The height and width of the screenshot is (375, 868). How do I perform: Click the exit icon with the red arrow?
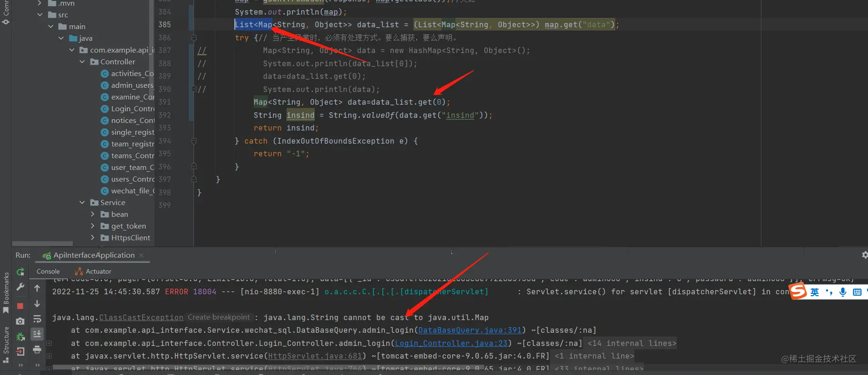[x=20, y=351]
